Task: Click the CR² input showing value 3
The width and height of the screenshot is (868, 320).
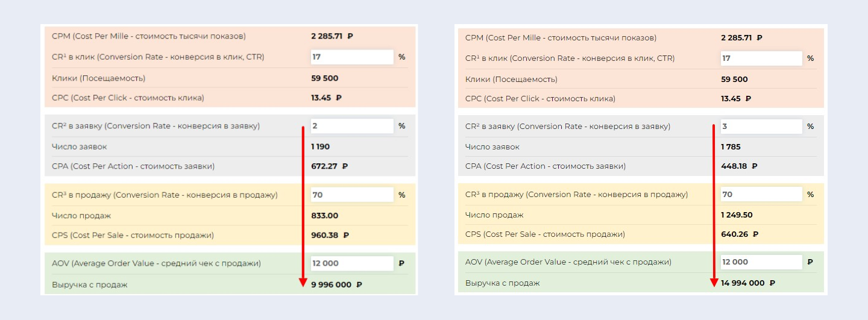Action: pyautogui.click(x=761, y=127)
